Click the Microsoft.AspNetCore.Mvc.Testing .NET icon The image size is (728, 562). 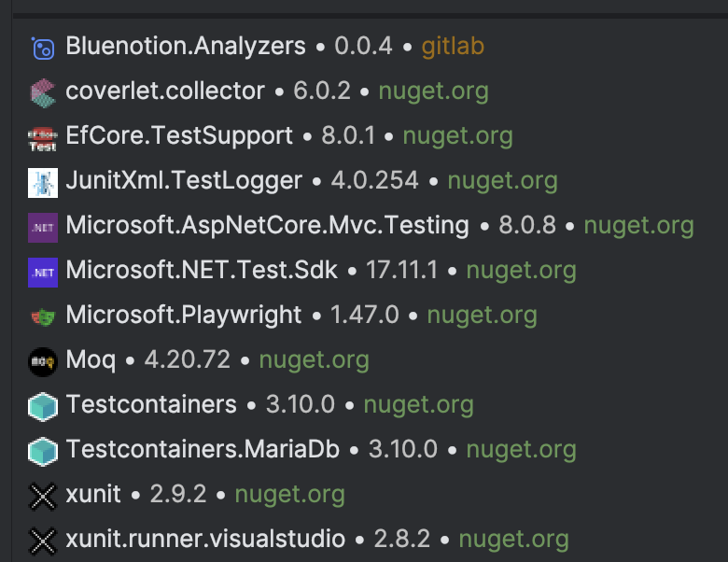[x=43, y=226]
